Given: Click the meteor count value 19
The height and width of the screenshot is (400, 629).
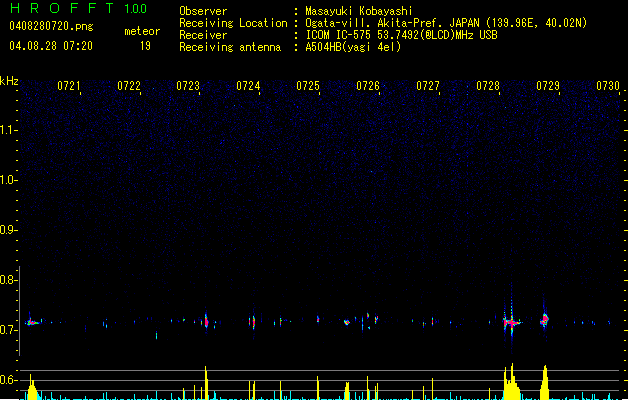Looking at the screenshot, I should [145, 46].
